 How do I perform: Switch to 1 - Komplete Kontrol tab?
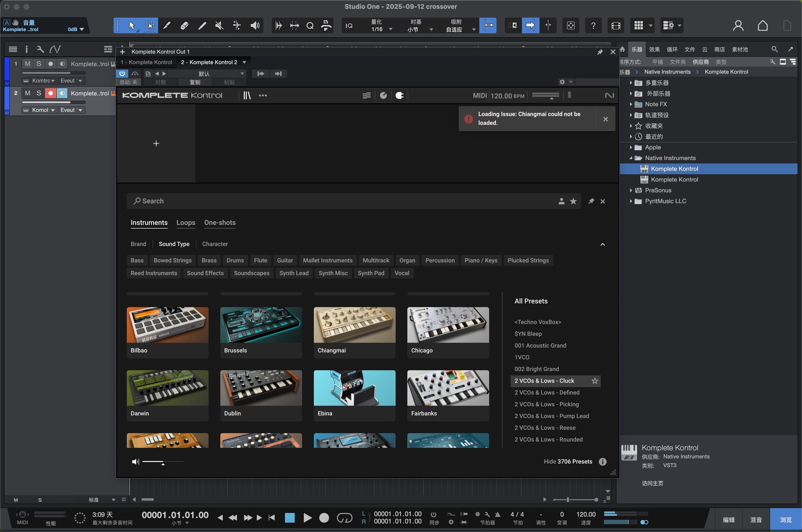(146, 62)
